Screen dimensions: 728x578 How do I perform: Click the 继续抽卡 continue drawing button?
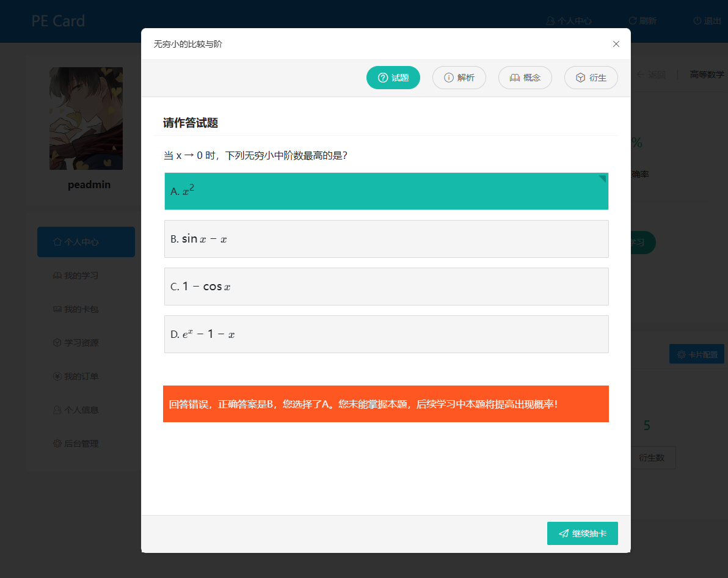coord(582,533)
